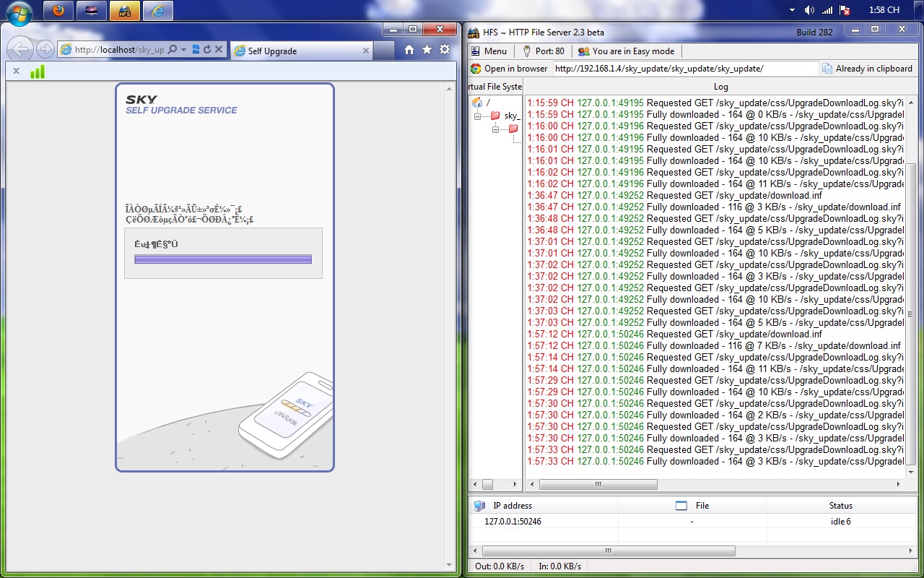Select the 1:15:59 Fully downloaded 0 KB/s log line
The image size is (924, 578).
pyautogui.click(x=715, y=114)
